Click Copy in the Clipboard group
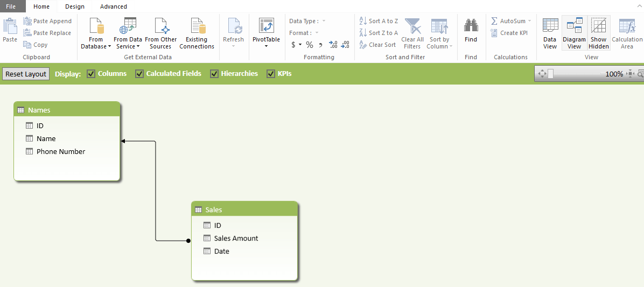The width and height of the screenshot is (644, 287). coord(36,45)
